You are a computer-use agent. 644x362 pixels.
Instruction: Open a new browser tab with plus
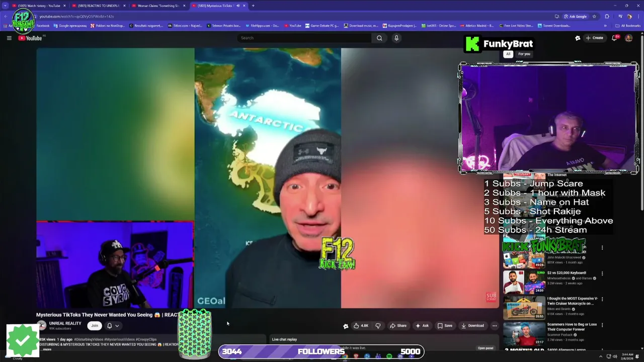(x=253, y=6)
